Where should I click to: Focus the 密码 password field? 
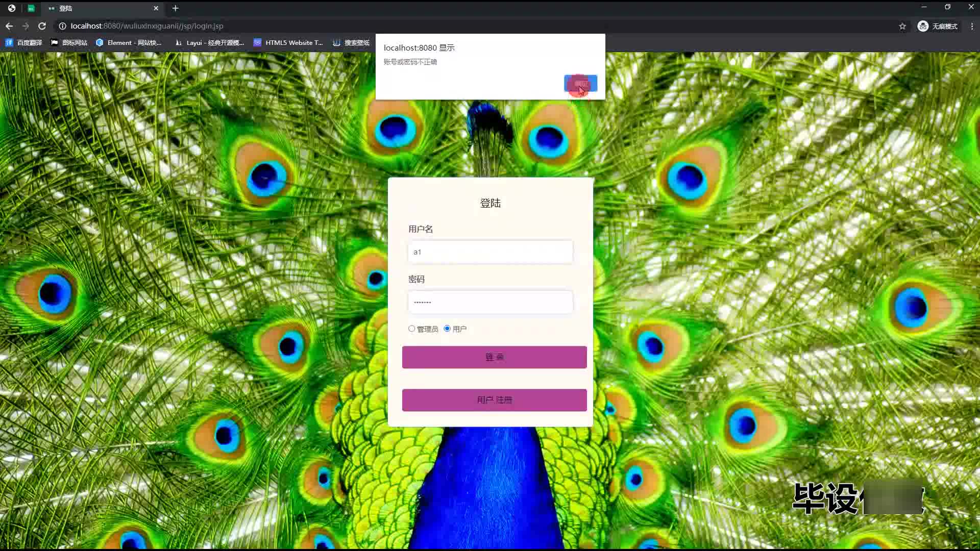(x=490, y=302)
